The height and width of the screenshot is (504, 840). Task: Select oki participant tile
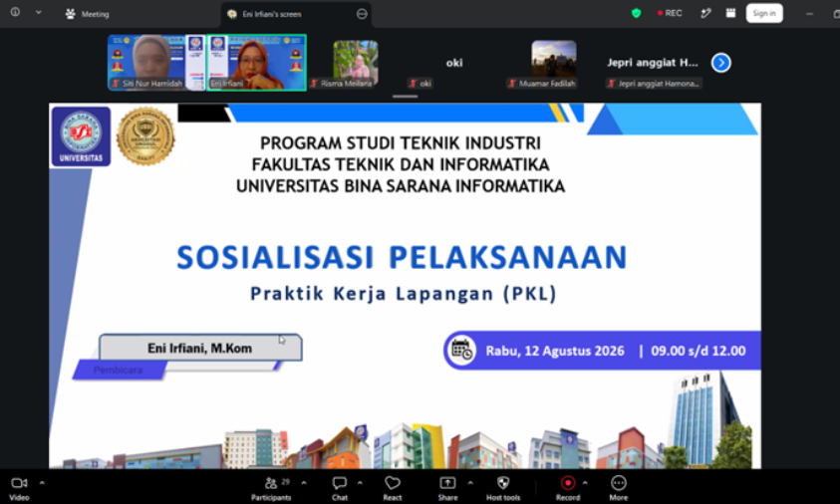(x=454, y=63)
